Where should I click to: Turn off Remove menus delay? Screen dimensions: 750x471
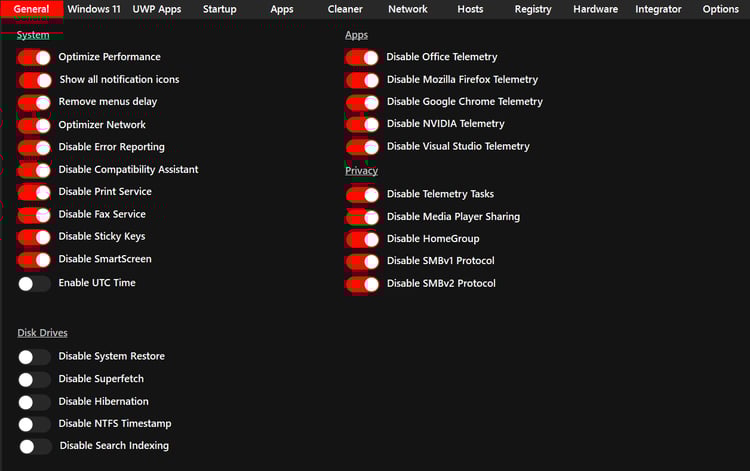click(34, 102)
